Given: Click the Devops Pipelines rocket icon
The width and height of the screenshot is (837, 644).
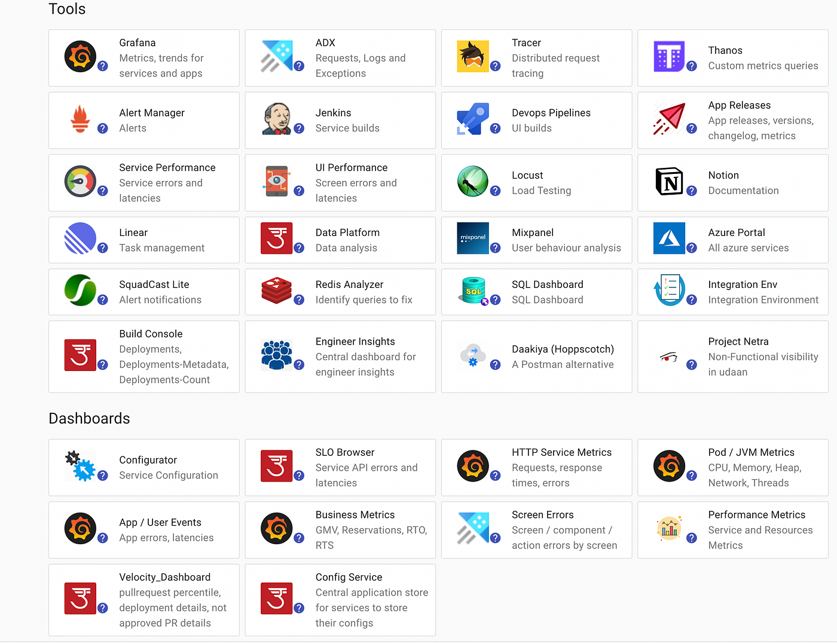Looking at the screenshot, I should pos(473,119).
